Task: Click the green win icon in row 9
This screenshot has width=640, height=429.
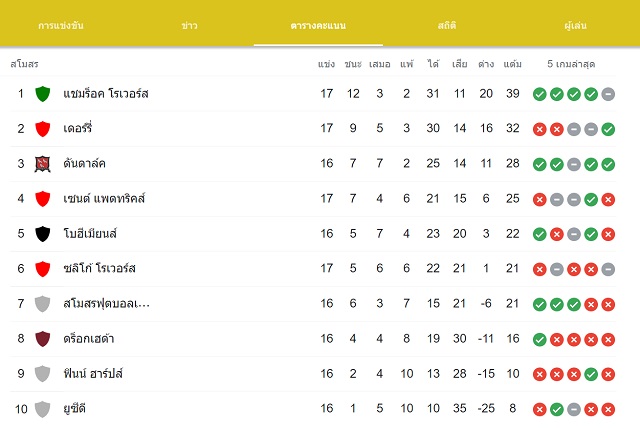Action: click(591, 374)
